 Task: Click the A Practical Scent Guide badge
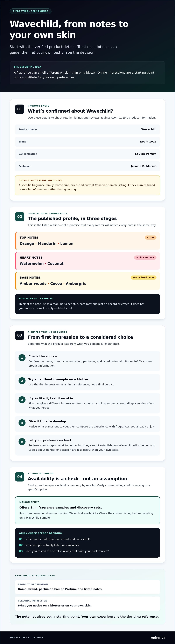coord(30,11)
